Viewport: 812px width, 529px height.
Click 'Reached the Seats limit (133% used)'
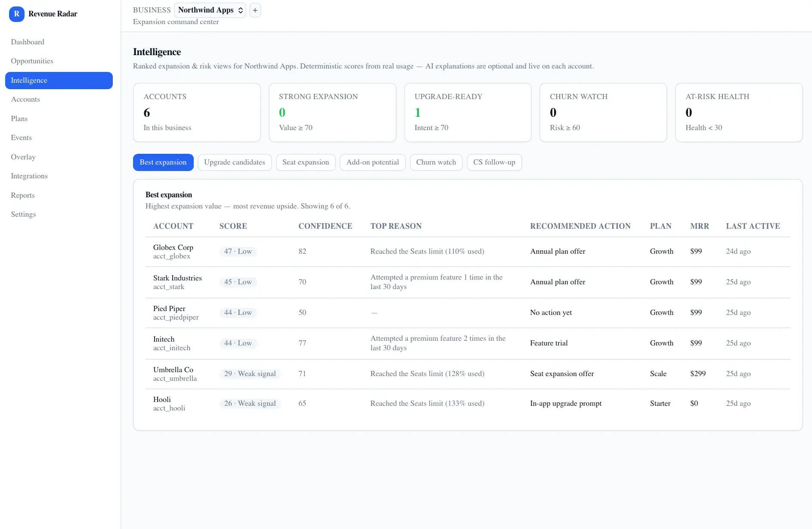point(427,404)
